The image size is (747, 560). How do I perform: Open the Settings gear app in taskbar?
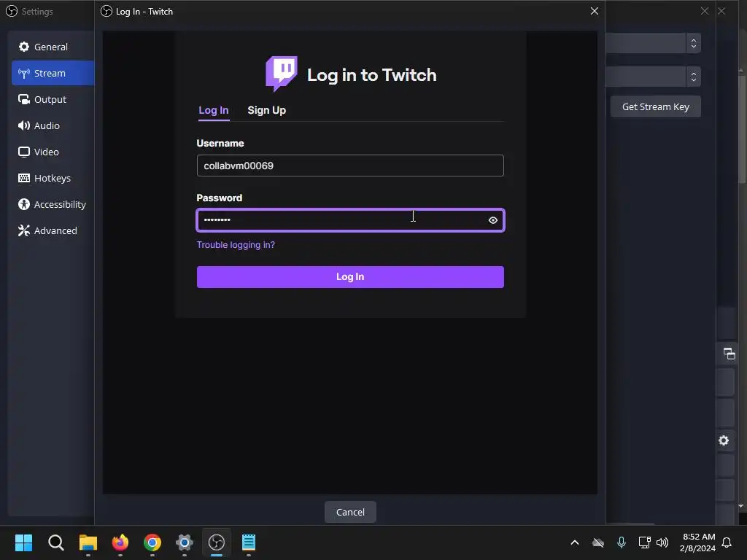click(185, 542)
